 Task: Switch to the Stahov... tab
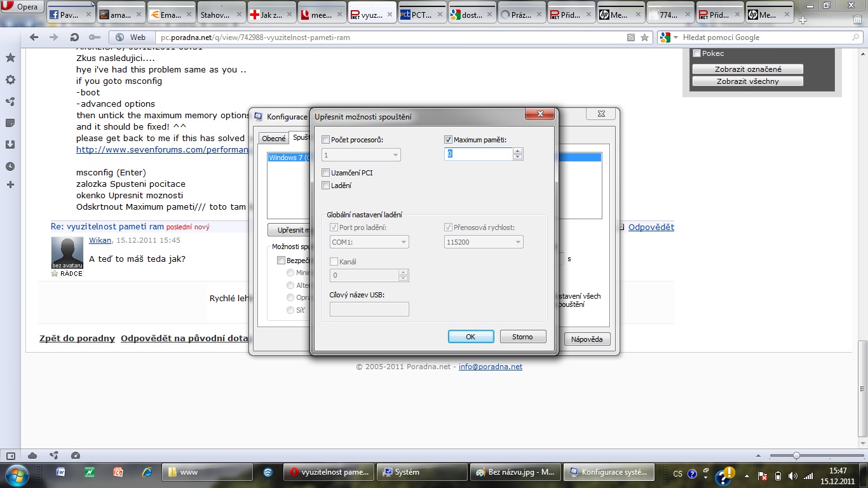220,15
